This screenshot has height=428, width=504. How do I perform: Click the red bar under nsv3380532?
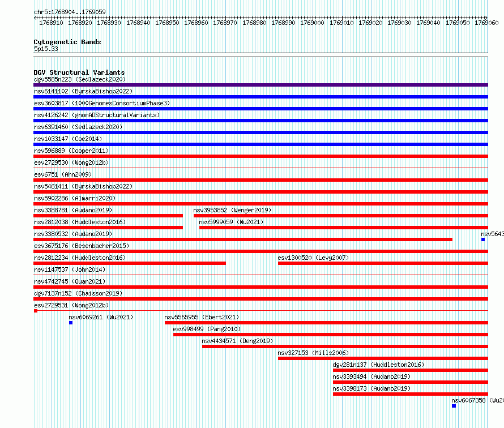click(243, 239)
